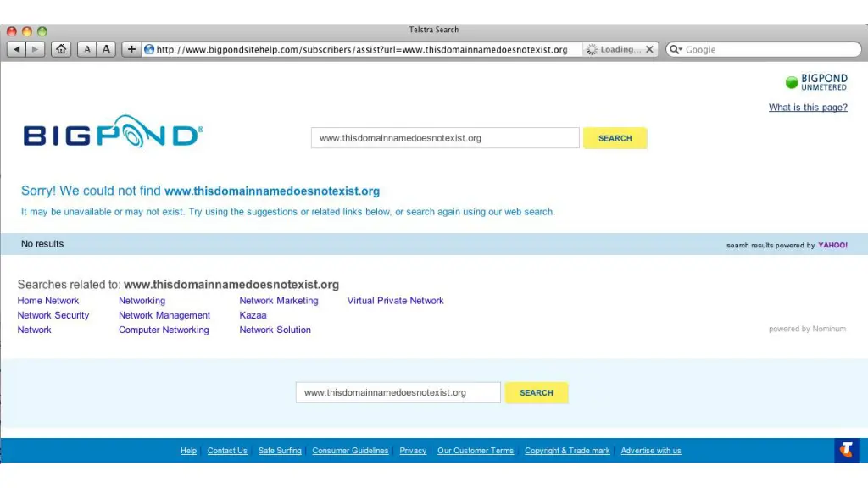Open Advertise with us footer link
The width and height of the screenshot is (868, 488).
tap(651, 451)
